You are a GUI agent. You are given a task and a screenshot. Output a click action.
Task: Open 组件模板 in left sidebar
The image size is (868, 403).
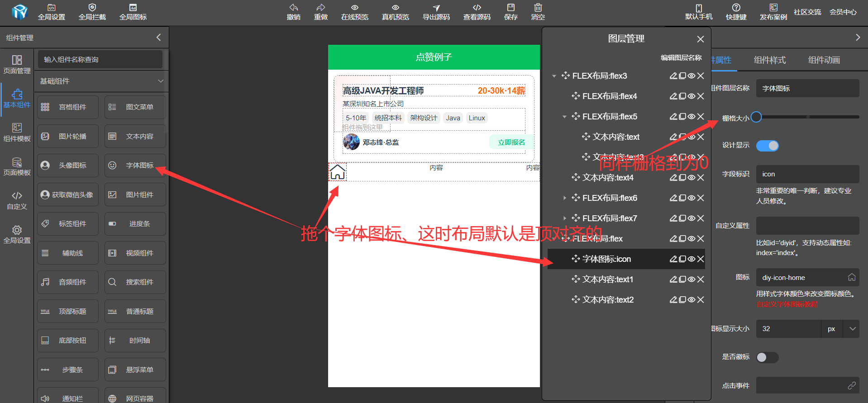(17, 133)
